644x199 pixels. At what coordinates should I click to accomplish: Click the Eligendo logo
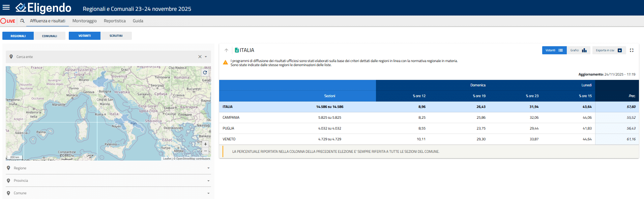click(x=43, y=8)
